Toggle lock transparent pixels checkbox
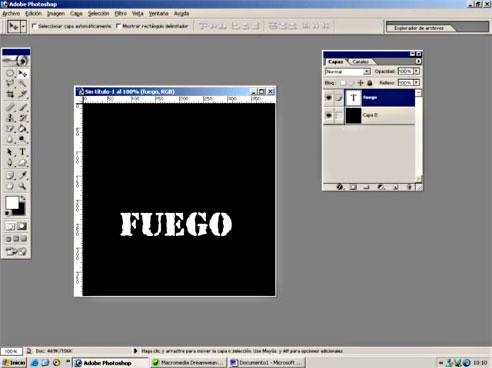This screenshot has height=368, width=492. (343, 83)
